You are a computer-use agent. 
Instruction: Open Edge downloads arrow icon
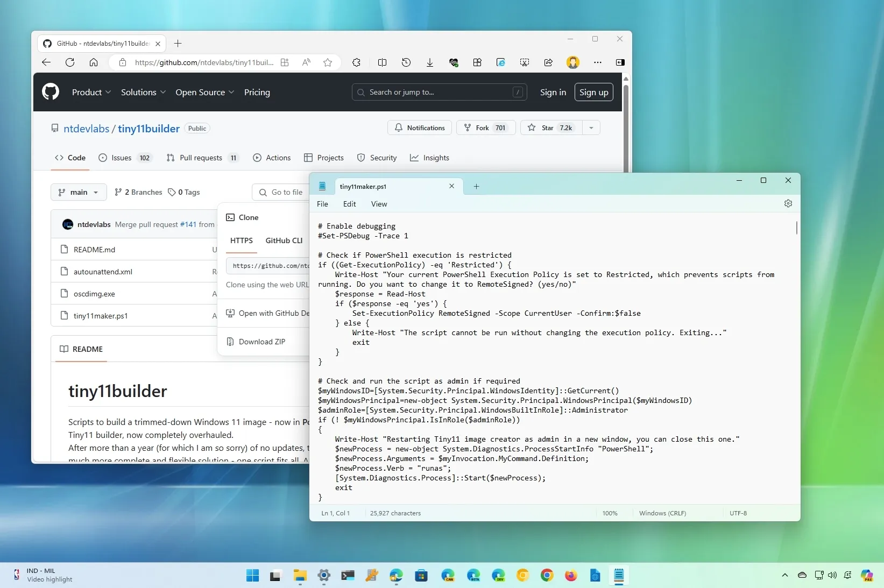[x=430, y=62]
